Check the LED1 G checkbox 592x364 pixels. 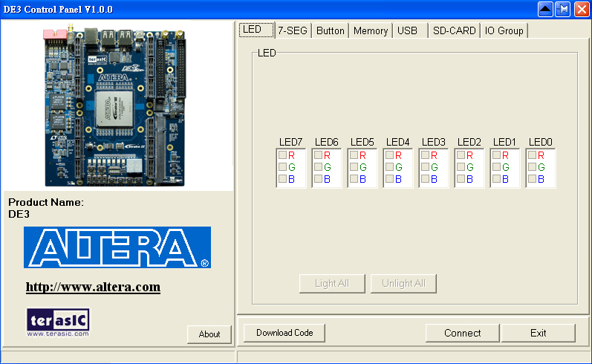point(496,166)
